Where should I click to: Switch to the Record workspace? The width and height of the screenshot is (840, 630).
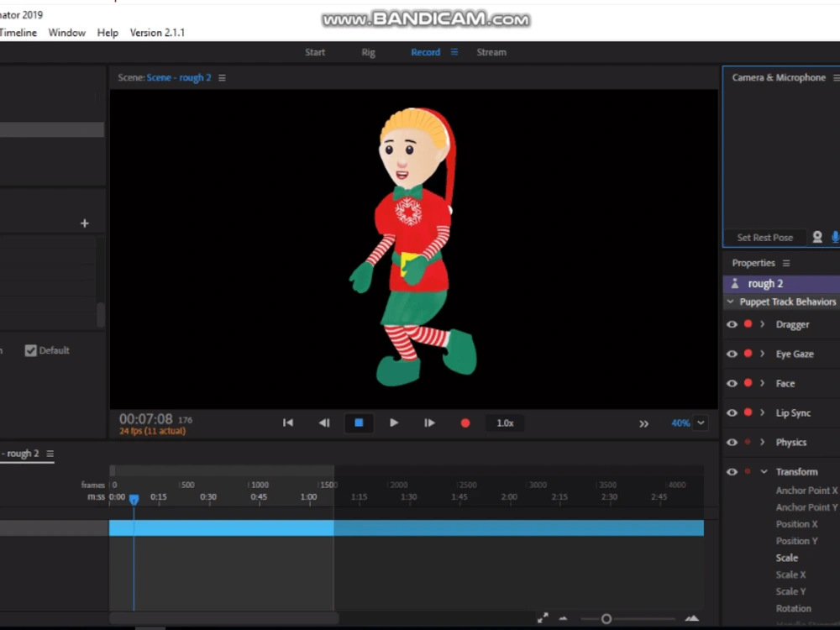(425, 52)
